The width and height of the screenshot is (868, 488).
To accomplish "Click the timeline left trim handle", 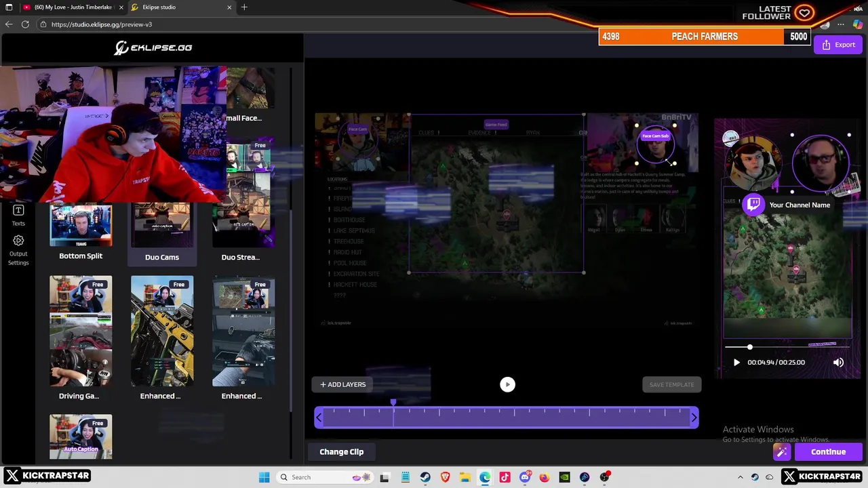I will pyautogui.click(x=319, y=418).
